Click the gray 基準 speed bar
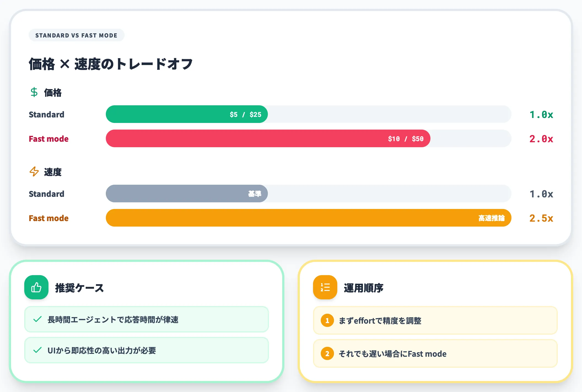This screenshot has height=392, width=582. (187, 194)
